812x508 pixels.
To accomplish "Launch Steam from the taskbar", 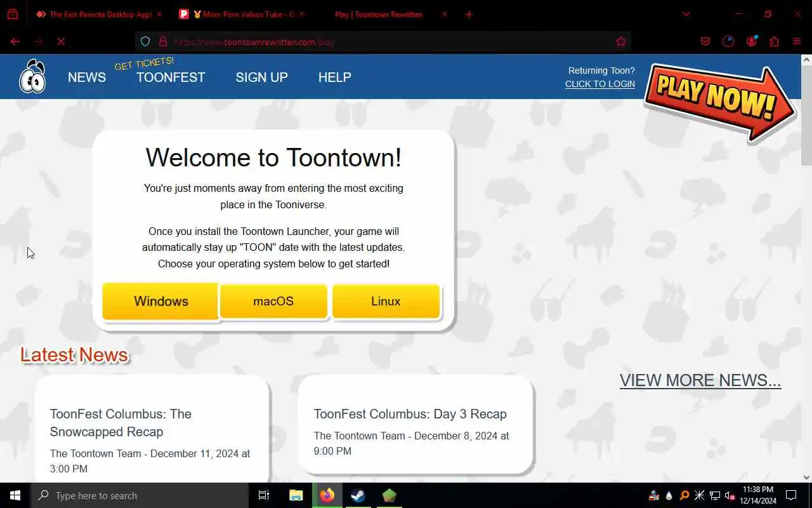I will point(358,495).
